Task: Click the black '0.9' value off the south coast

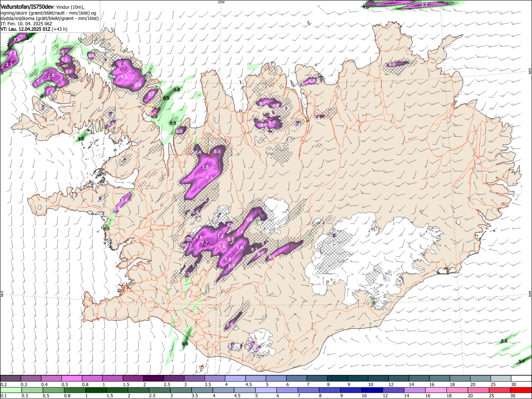Action: point(185,344)
